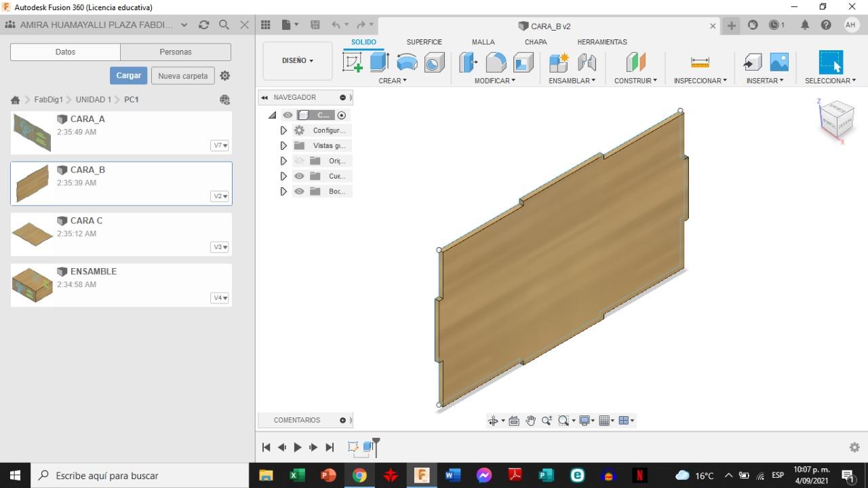This screenshot has height=488, width=868.
Task: Expand the Vistas guardadas node
Action: point(283,145)
